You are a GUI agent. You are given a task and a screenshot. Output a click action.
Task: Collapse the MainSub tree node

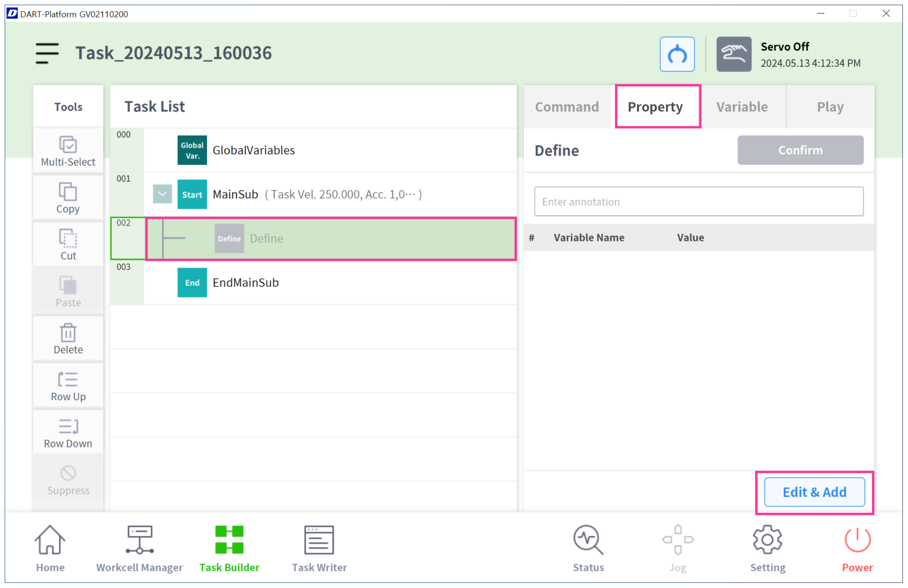tap(162, 194)
